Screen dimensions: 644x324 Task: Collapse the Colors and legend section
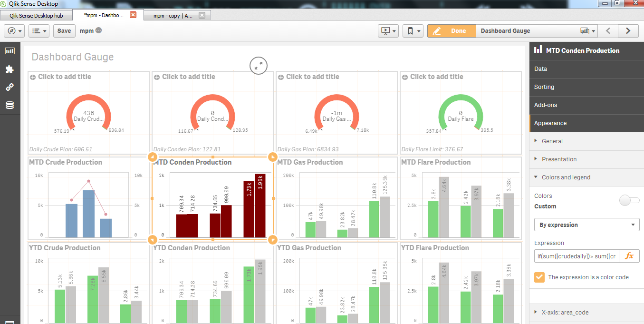586,177
